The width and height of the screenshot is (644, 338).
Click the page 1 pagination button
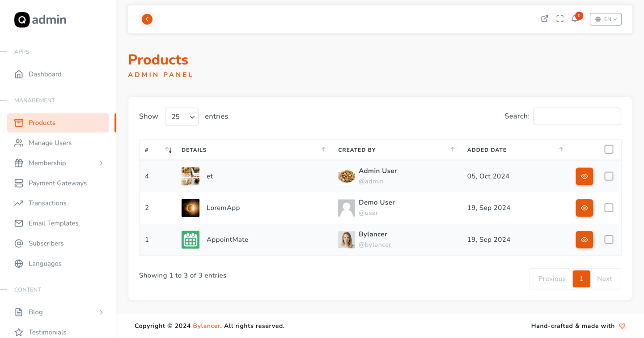581,278
